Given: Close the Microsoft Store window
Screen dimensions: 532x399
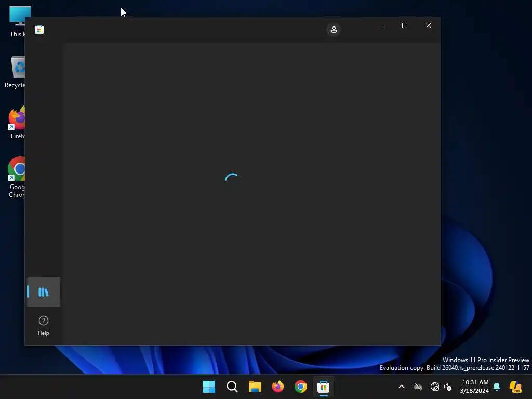Looking at the screenshot, I should [x=429, y=25].
